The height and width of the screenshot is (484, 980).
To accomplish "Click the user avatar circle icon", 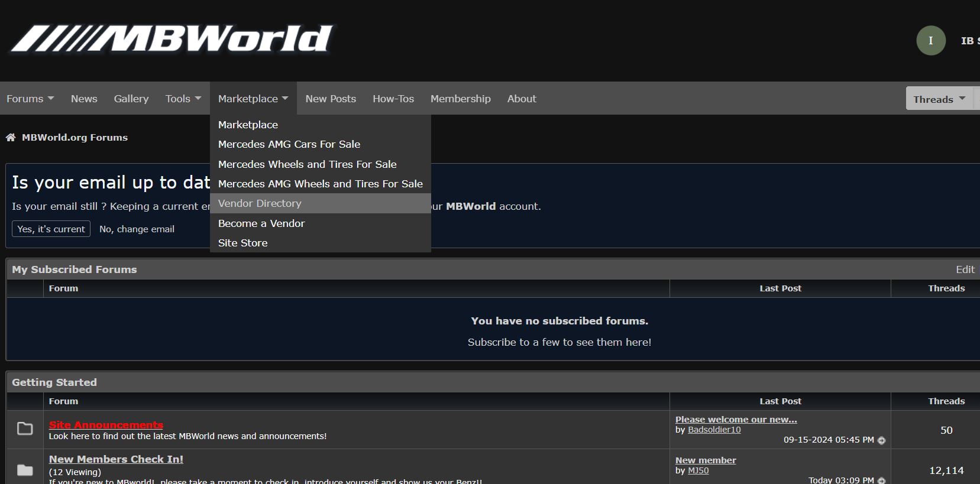I will click(x=930, y=41).
